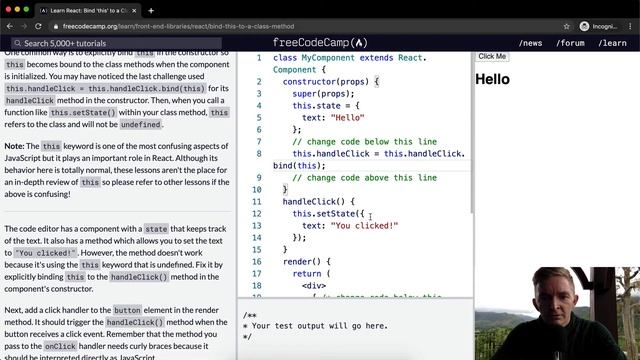Viewport: 640px width, 360px height.
Task: Click the code line 'handleClick() {'
Action: [x=318, y=202]
